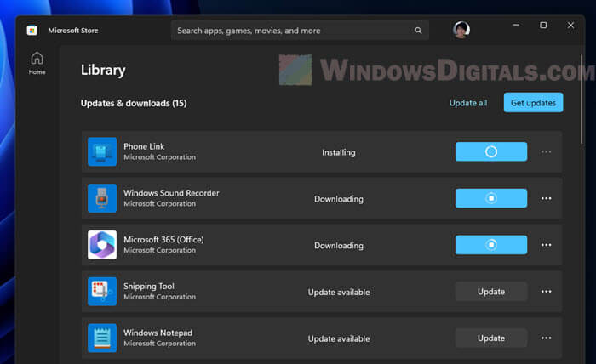
Task: Click Update available status of Windows Notepad
Action: click(339, 338)
